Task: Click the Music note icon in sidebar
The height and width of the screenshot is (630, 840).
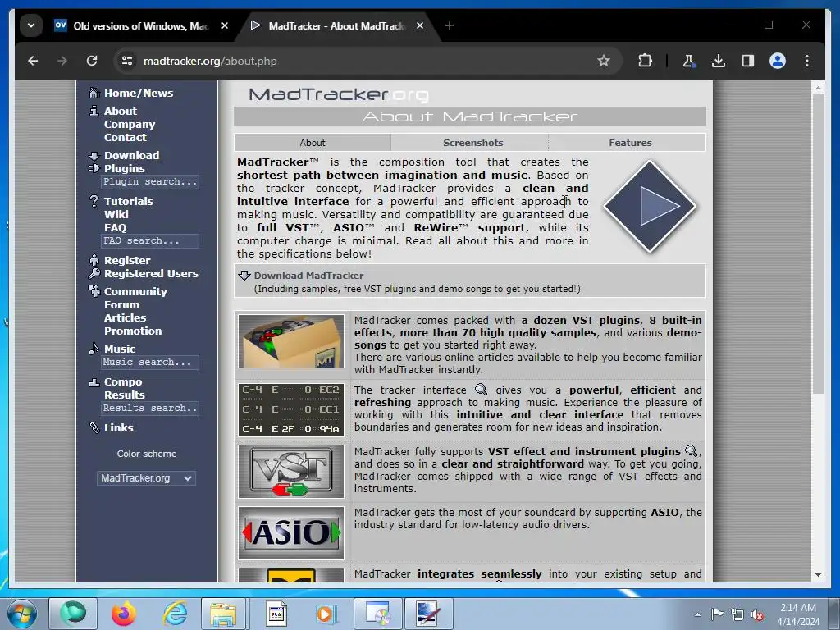Action: [x=94, y=349]
